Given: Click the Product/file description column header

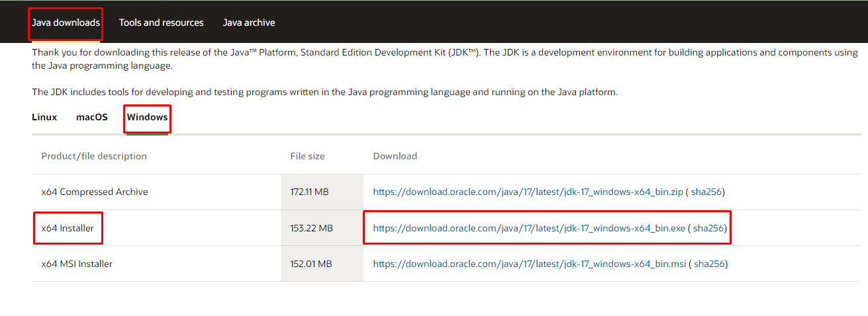Looking at the screenshot, I should coord(94,156).
